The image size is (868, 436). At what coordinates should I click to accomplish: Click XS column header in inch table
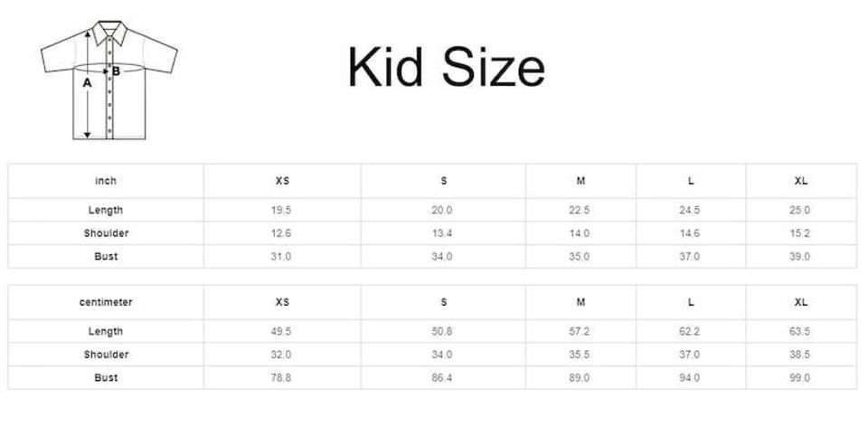pyautogui.click(x=282, y=181)
